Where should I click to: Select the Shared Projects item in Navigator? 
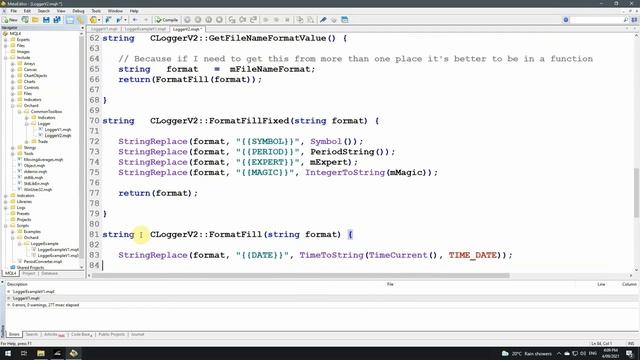point(30,267)
